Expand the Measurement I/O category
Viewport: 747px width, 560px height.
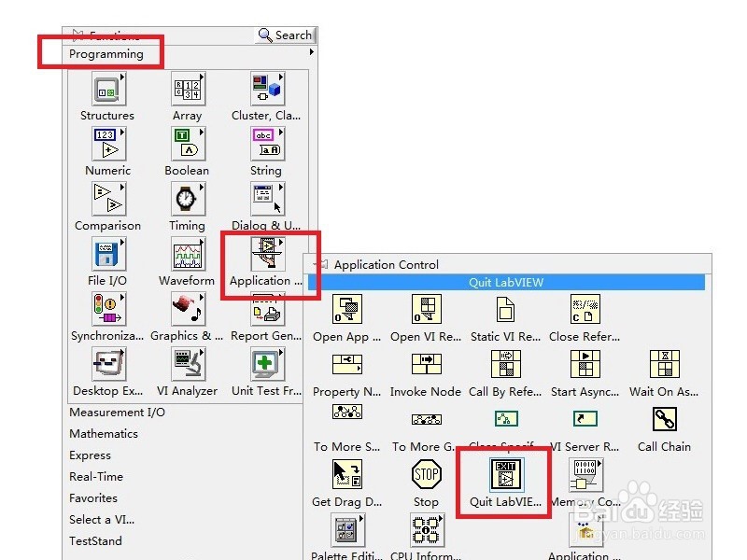118,413
